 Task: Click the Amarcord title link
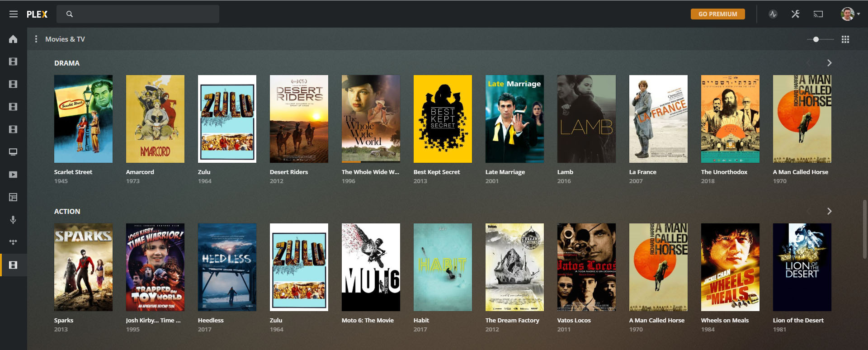coord(140,172)
